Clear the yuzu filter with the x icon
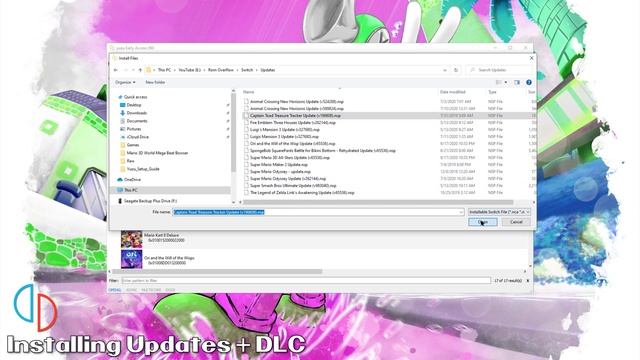 528,281
